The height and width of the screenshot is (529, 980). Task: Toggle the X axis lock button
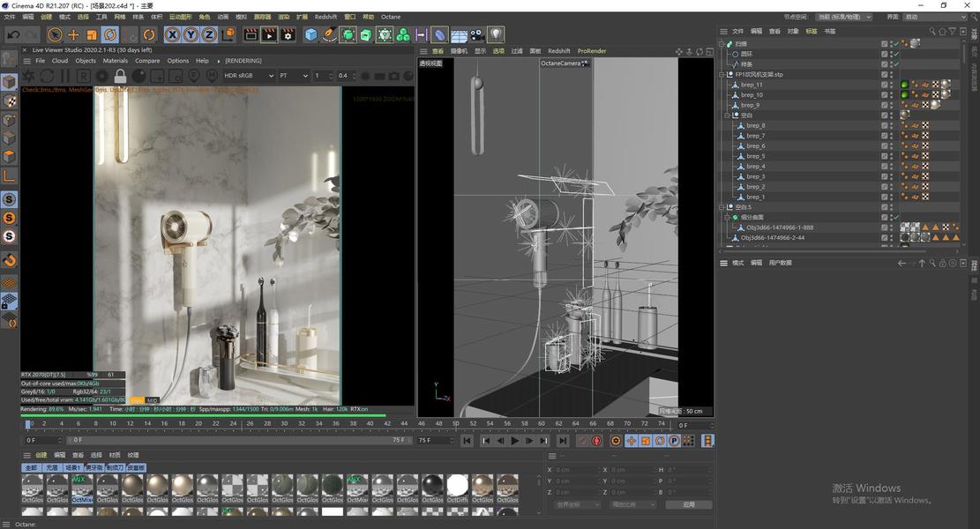coord(172,35)
